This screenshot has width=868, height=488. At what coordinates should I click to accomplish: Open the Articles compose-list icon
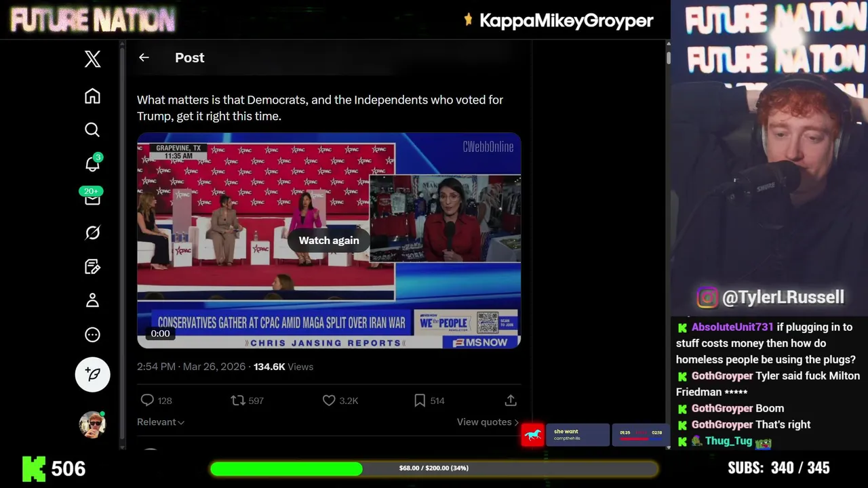pyautogui.click(x=92, y=266)
